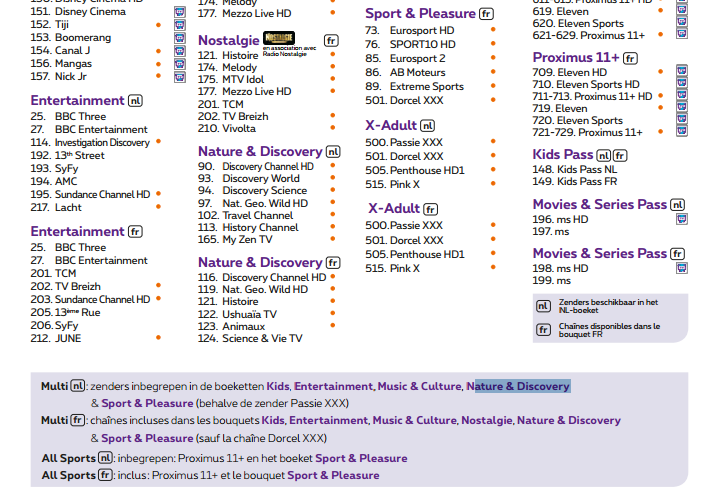This screenshot has height=502, width=714.
Task: Click the Sport & Pleasure heading
Action: 420,14
